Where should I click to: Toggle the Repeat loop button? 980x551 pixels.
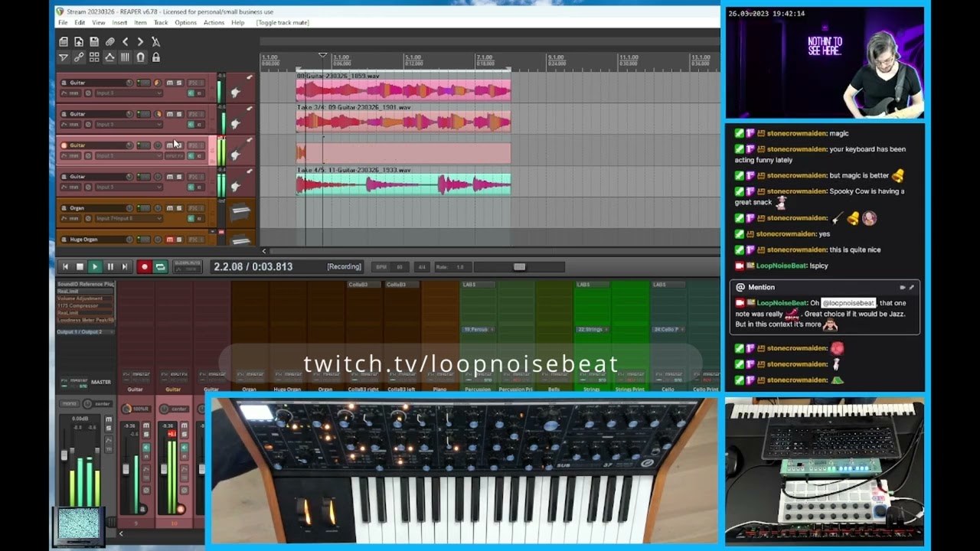[x=160, y=266]
